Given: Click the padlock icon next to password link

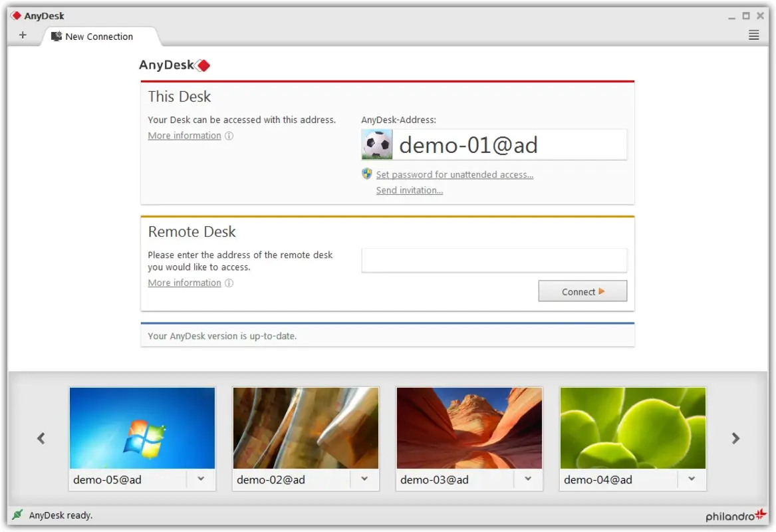Looking at the screenshot, I should pyautogui.click(x=366, y=174).
